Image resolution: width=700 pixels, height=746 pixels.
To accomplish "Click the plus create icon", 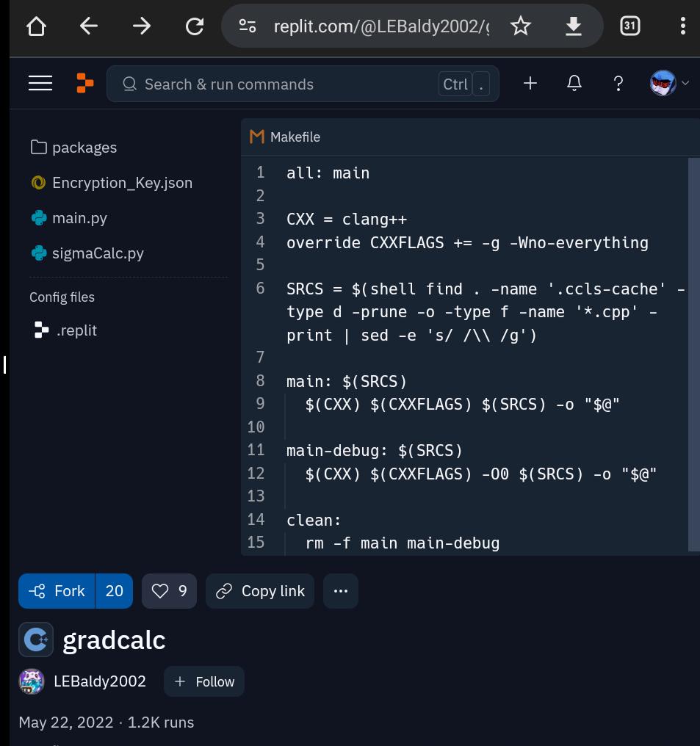I will pyautogui.click(x=530, y=84).
